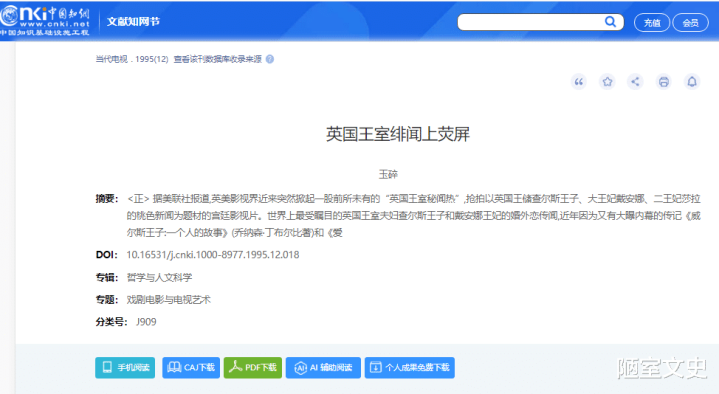Click the quote citation icon
Image resolution: width=719 pixels, height=394 pixels.
(x=579, y=82)
